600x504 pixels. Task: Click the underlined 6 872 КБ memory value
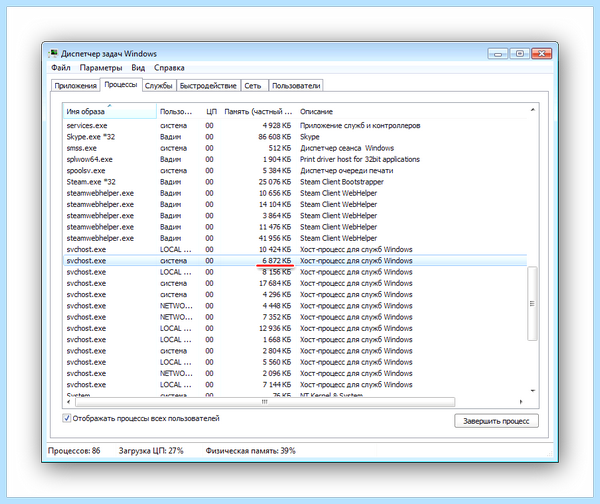tap(276, 261)
